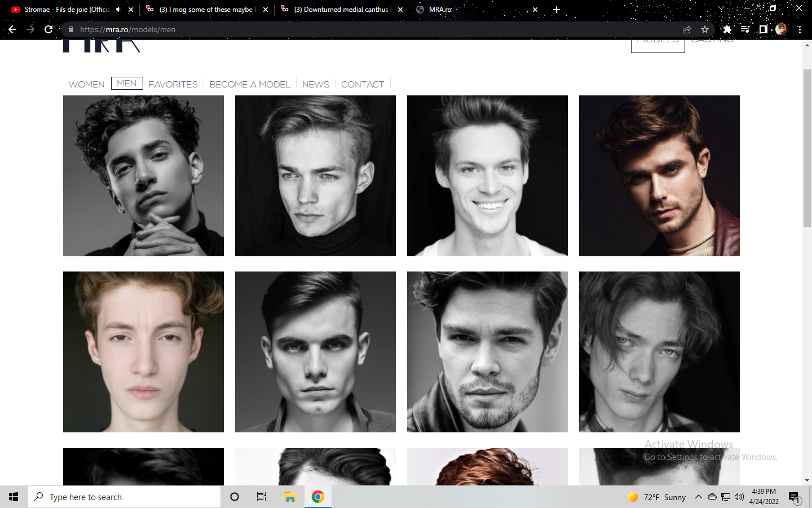Open the volume speaker tray icon
The height and width of the screenshot is (508, 812).
click(x=739, y=497)
